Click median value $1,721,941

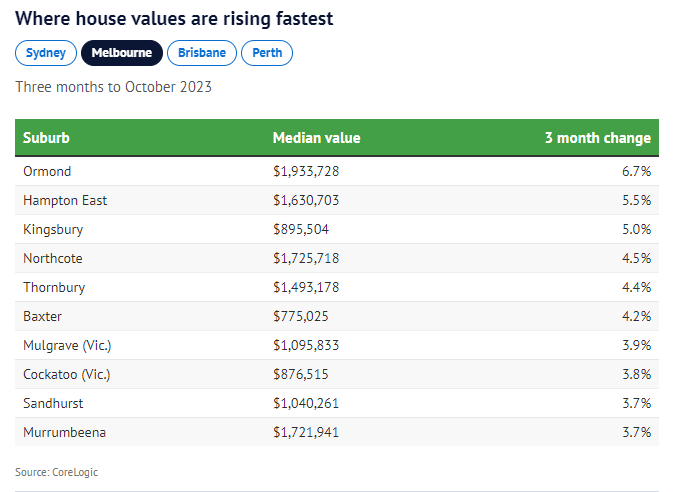point(306,432)
